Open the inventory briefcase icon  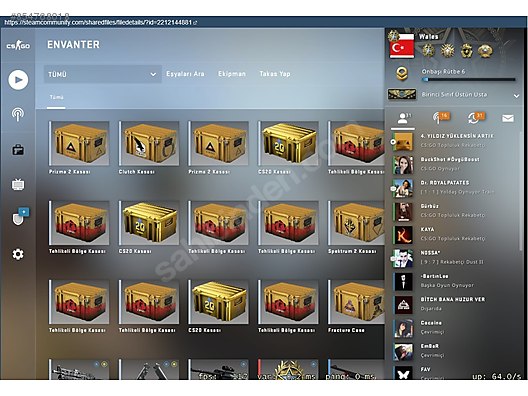coord(18,150)
